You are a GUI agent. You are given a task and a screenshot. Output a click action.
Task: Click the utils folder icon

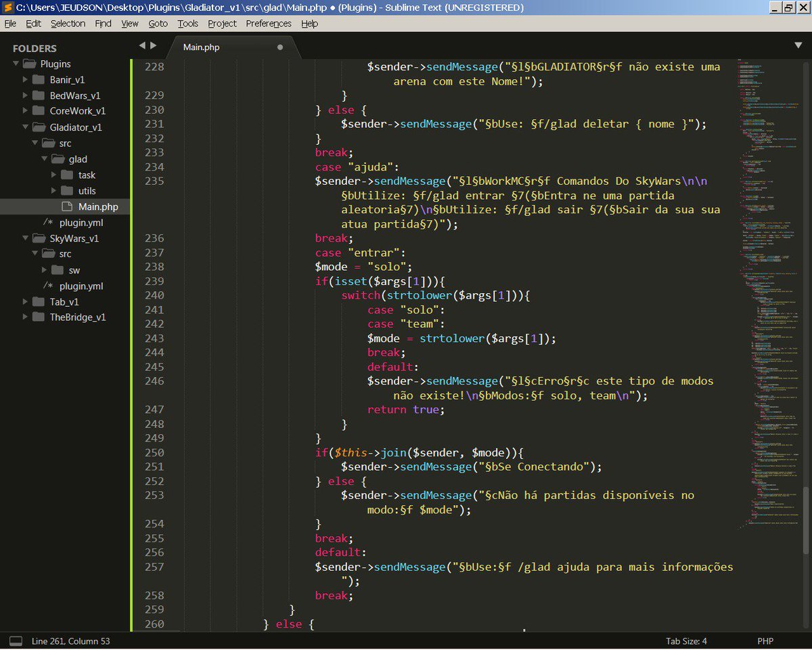tap(67, 191)
